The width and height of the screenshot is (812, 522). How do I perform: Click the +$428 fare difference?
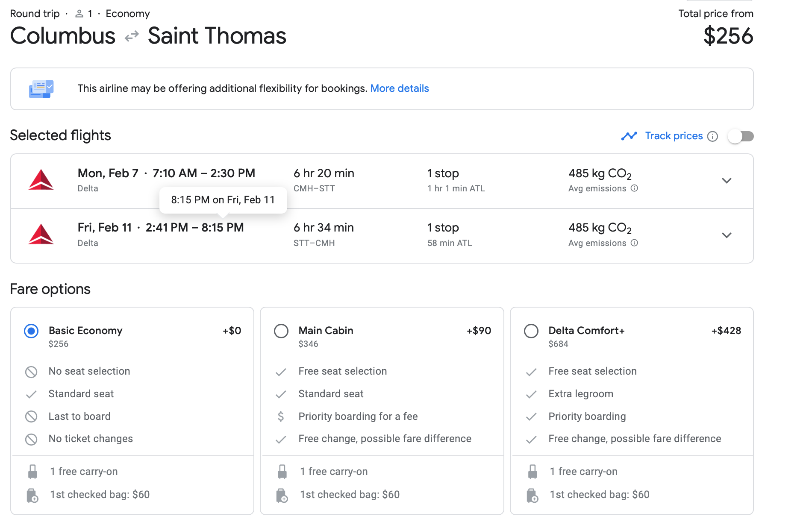pos(726,331)
